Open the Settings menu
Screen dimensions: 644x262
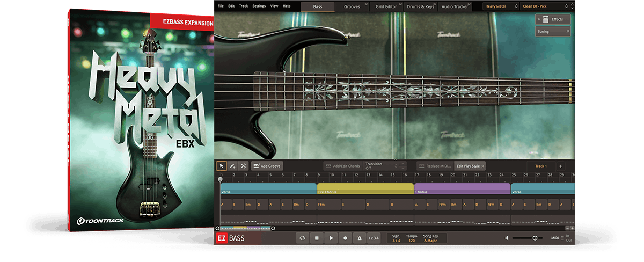(x=259, y=6)
